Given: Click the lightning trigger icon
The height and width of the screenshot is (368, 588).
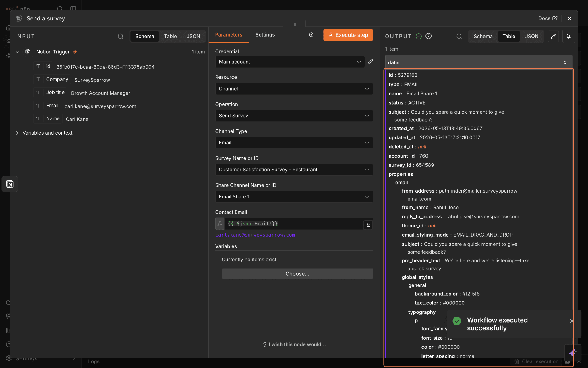Looking at the screenshot, I should [75, 52].
